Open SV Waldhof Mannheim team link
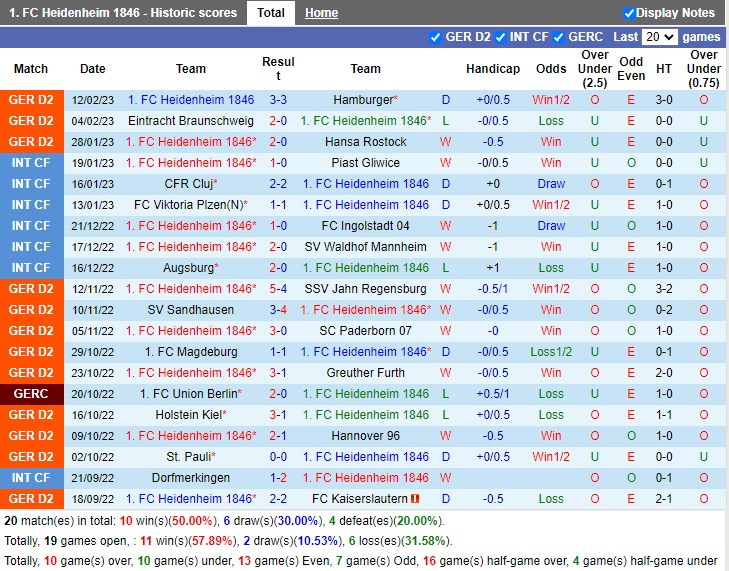Image resolution: width=729 pixels, height=571 pixels. pyautogui.click(x=365, y=246)
